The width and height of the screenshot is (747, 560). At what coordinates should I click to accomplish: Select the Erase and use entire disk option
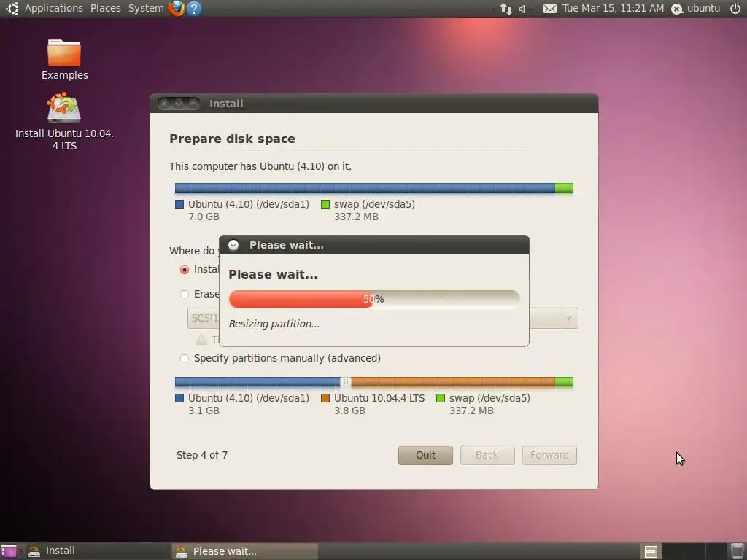coord(185,295)
